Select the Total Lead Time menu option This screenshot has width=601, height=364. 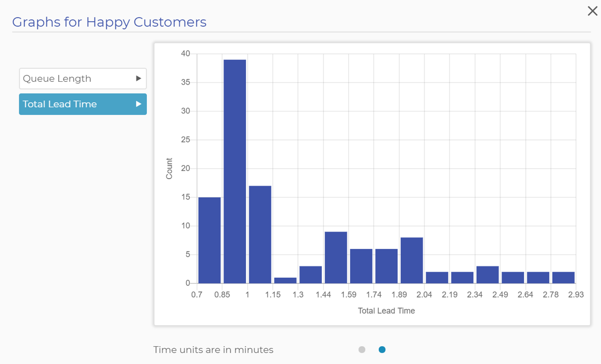click(83, 104)
